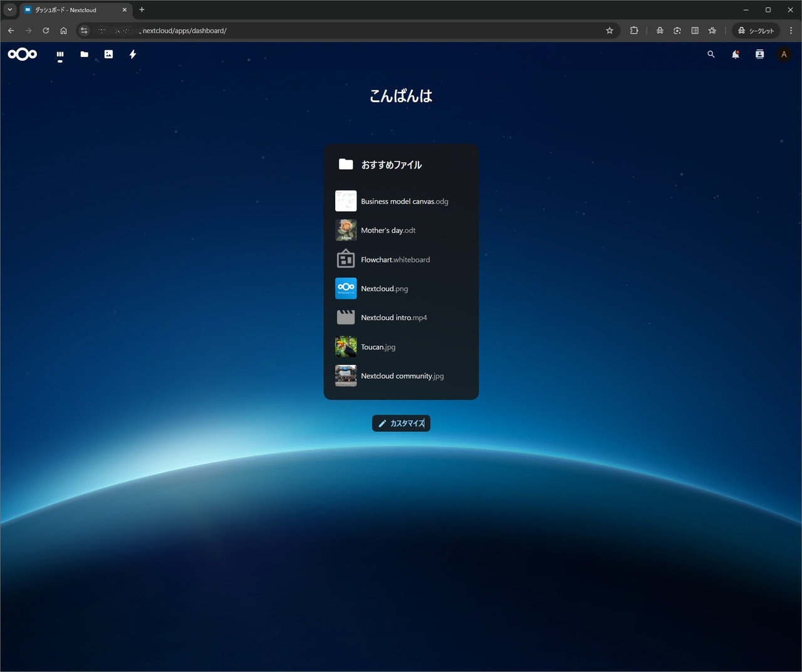Bookmark this page with star icon

click(x=610, y=30)
